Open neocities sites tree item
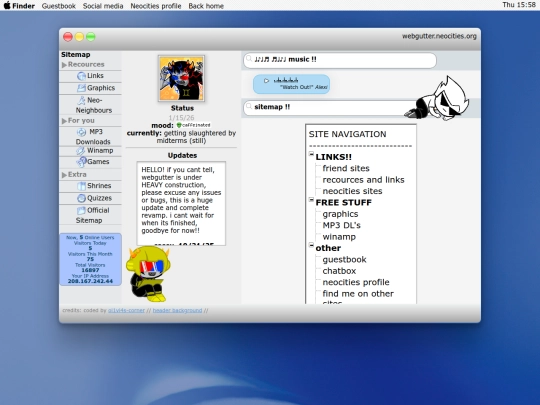The height and width of the screenshot is (405, 540). tap(352, 191)
